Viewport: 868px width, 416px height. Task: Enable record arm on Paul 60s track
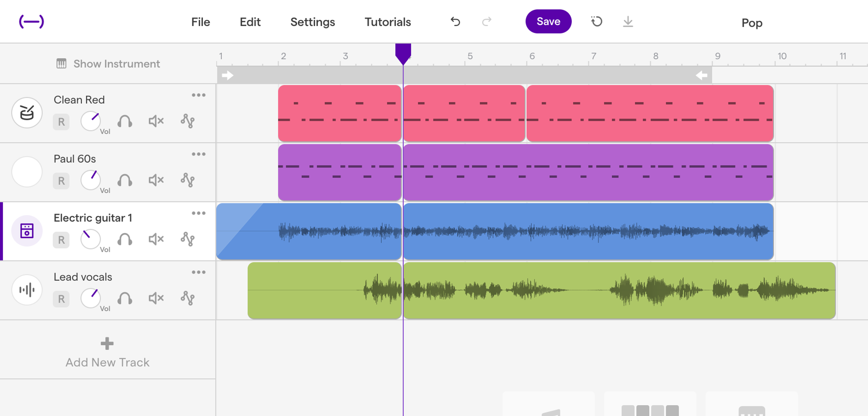click(61, 181)
